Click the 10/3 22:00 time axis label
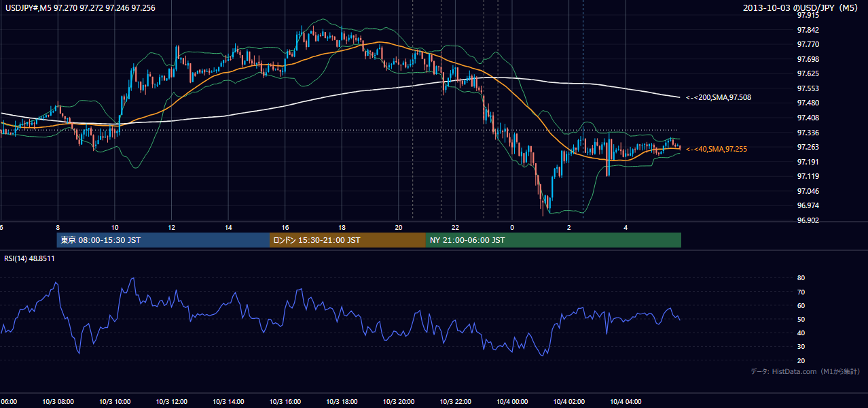The height and width of the screenshot is (408, 868). click(456, 402)
